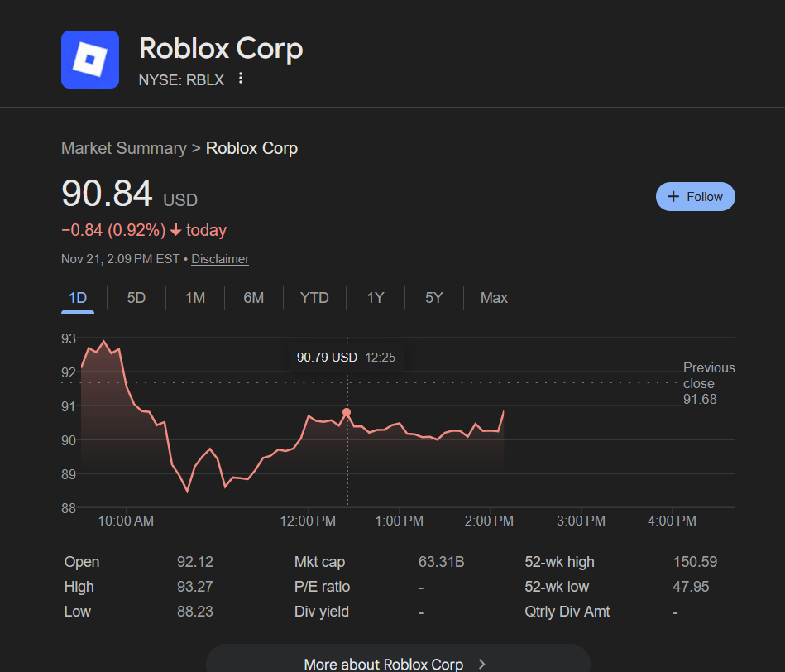
Task: Click the 90.84 current price
Action: 107,194
